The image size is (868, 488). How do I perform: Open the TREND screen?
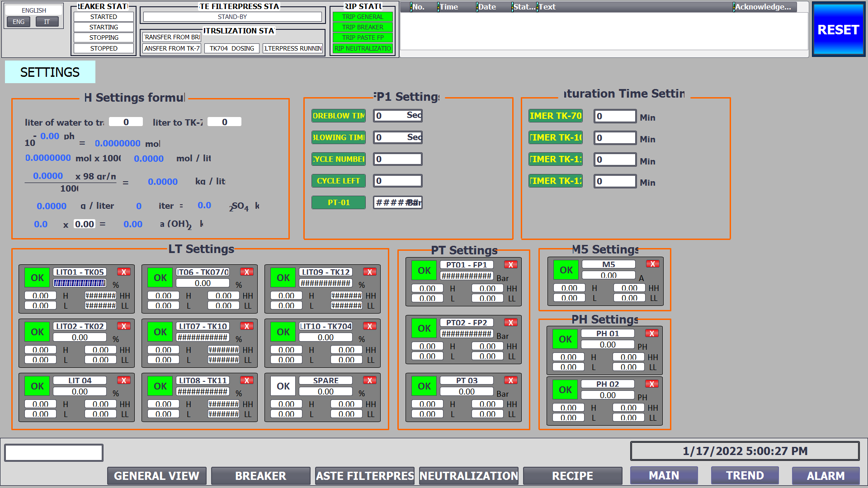[745, 475]
